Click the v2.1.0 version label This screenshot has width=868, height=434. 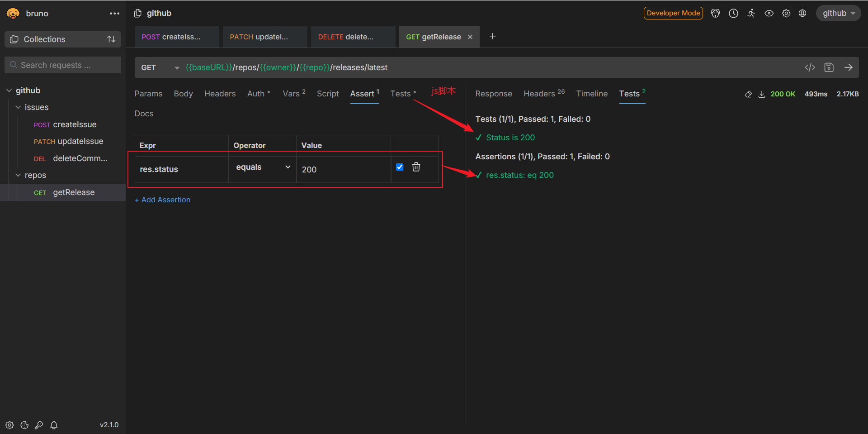click(x=109, y=425)
